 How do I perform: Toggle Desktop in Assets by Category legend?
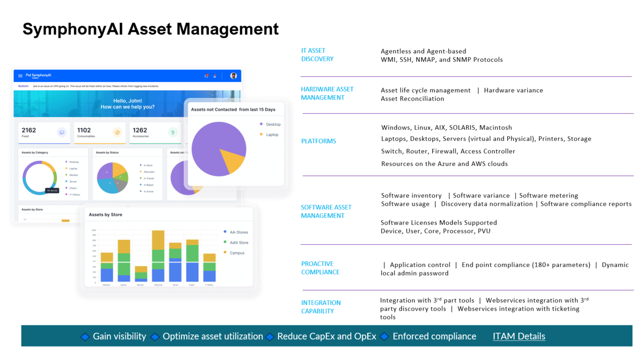73,162
